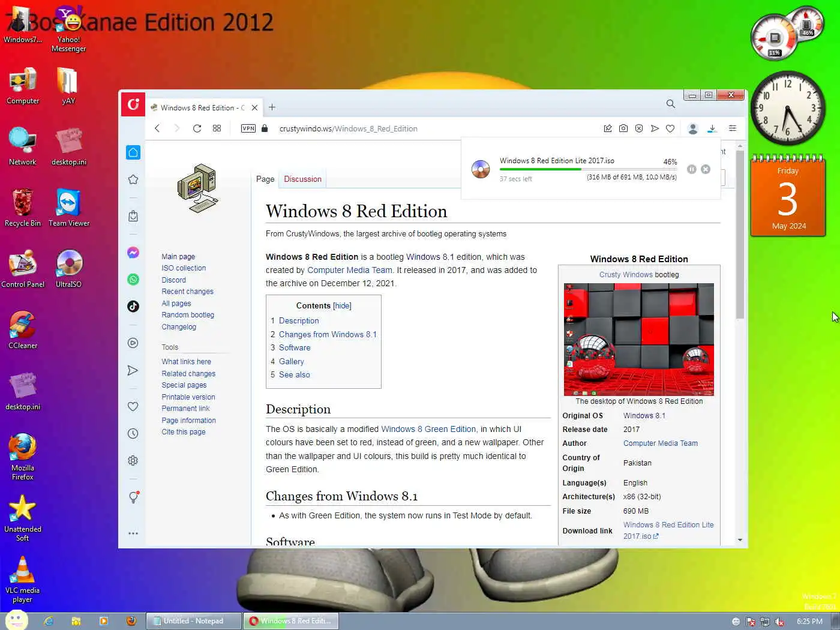The image size is (840, 630).
Task: Jump to the Gallery contents entry
Action: (291, 362)
